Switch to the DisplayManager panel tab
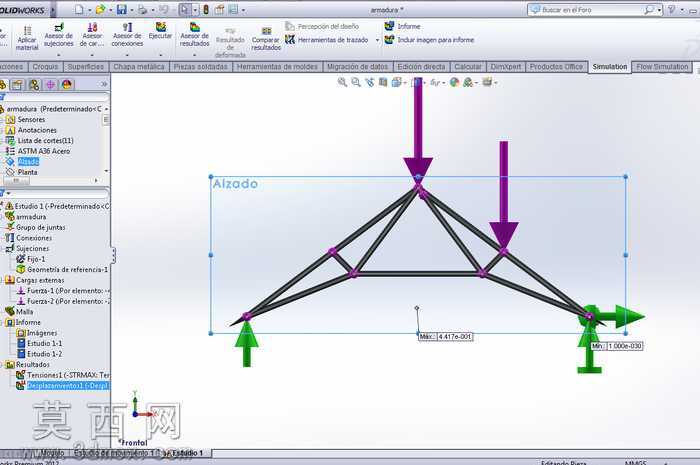Screen dimensions: 700x465 67,84
